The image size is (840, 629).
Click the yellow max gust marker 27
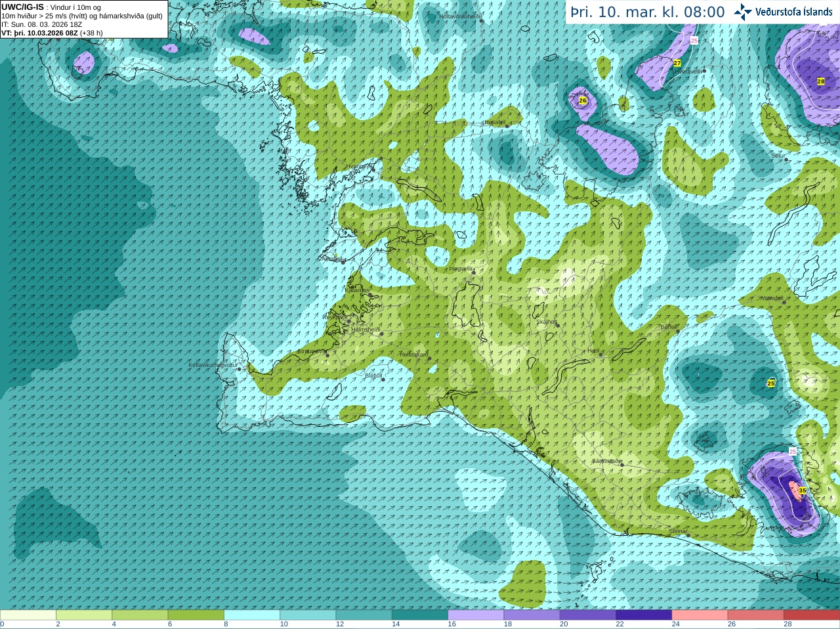677,63
